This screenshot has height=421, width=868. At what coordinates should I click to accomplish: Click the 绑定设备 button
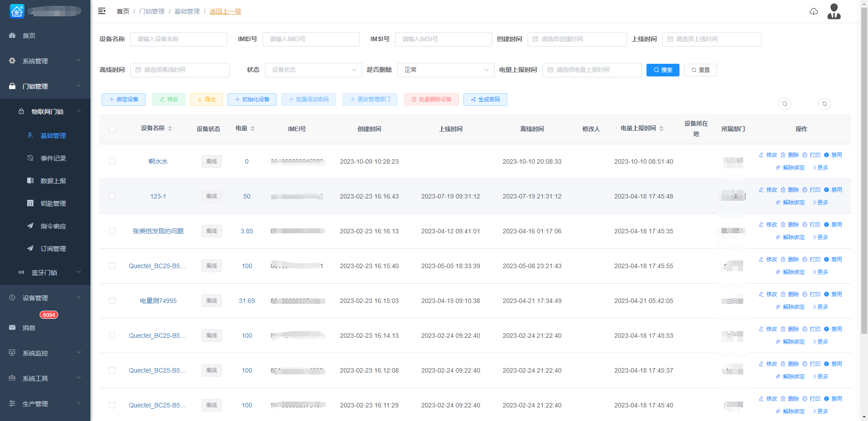[x=123, y=99]
